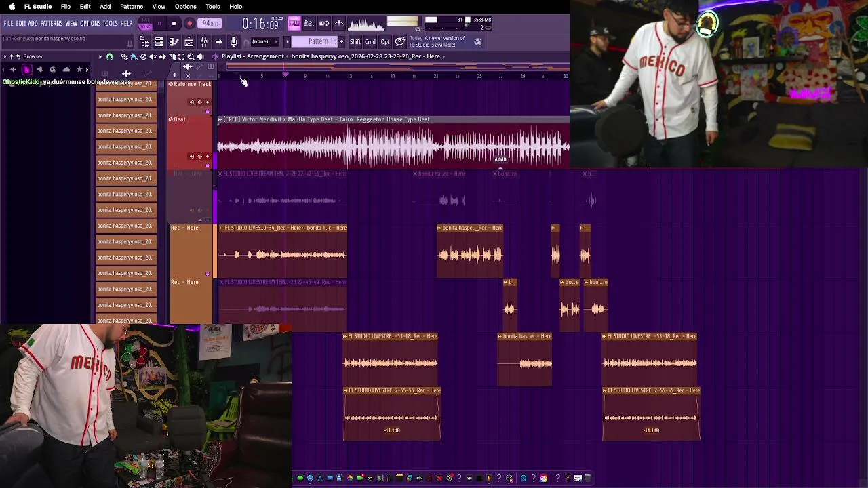Click the right arrow icon beside mixer icon
This screenshot has height=488, width=868.
[219, 41]
